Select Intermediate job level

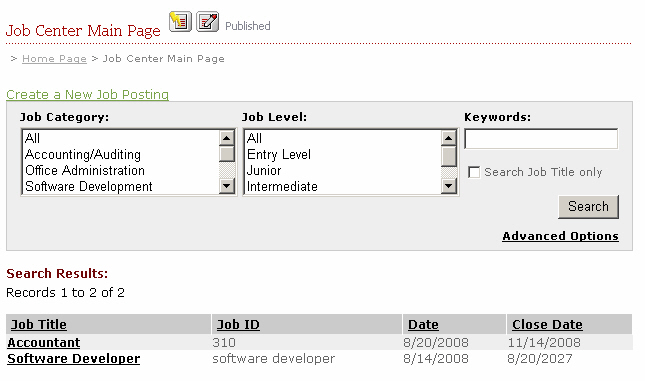[x=343, y=186]
